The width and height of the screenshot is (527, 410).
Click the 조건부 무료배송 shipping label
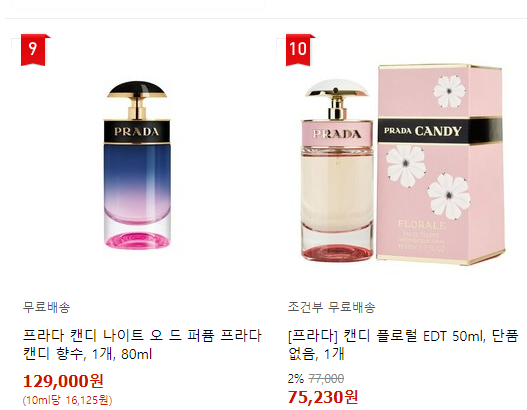point(331,307)
